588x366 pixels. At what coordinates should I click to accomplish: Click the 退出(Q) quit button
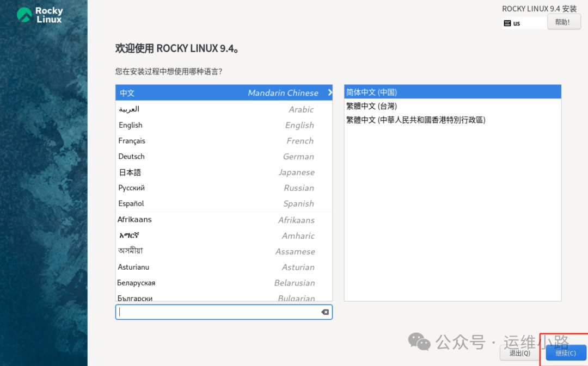point(520,353)
